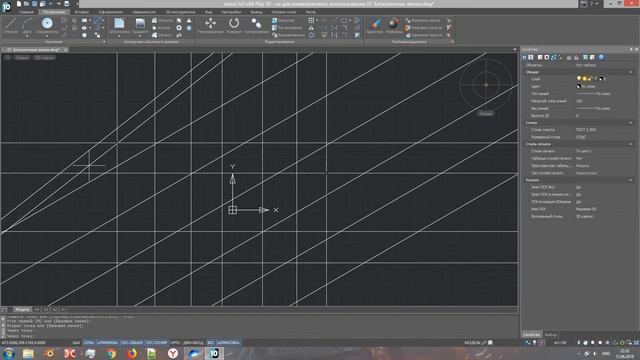
Task: Select the Отрезок (line) tool
Action: pos(11,24)
